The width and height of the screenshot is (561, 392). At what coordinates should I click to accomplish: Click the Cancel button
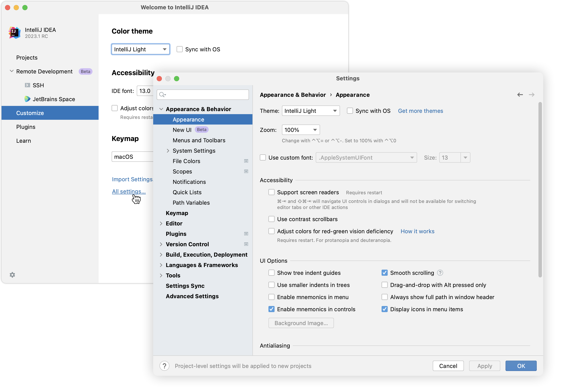click(x=448, y=366)
